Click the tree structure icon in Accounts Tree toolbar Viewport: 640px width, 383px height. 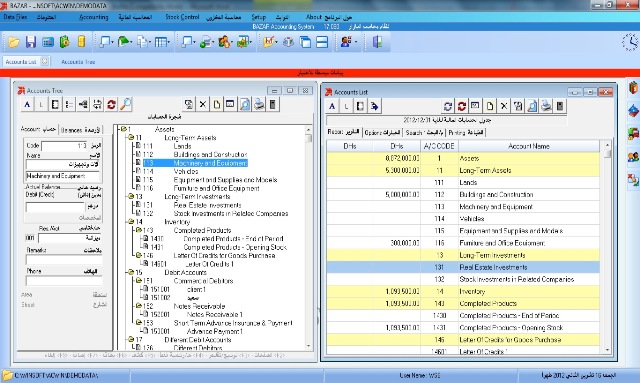tap(69, 105)
